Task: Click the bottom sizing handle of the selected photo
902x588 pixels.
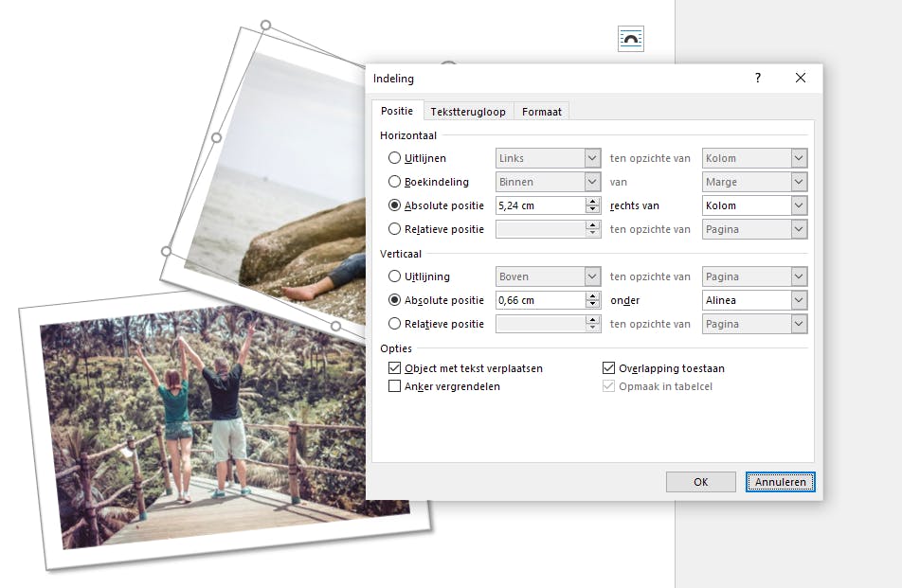Action: click(x=336, y=326)
